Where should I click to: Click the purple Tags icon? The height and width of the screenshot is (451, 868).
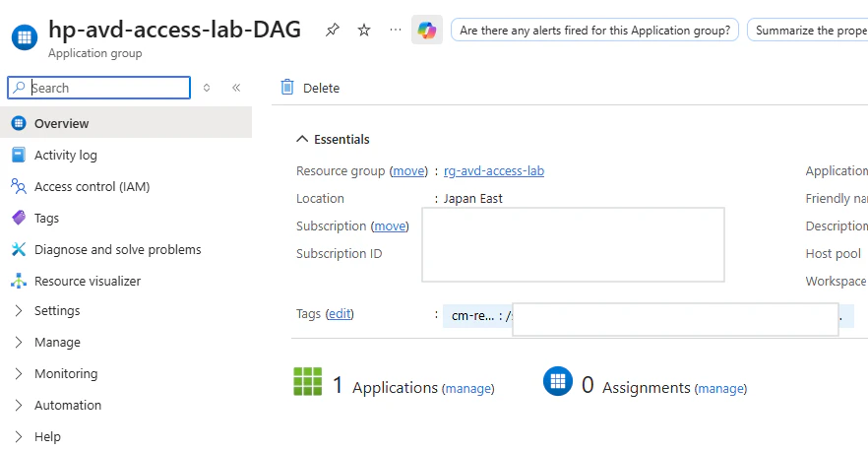pos(19,218)
